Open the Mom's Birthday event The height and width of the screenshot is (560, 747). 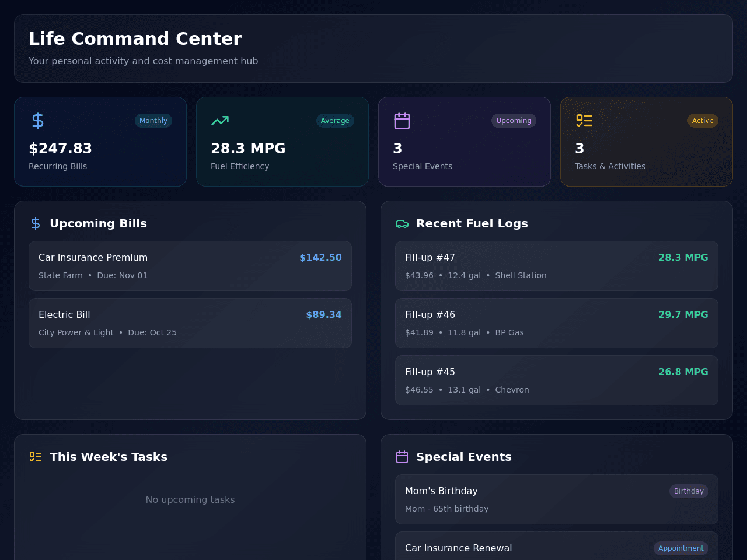click(x=557, y=499)
